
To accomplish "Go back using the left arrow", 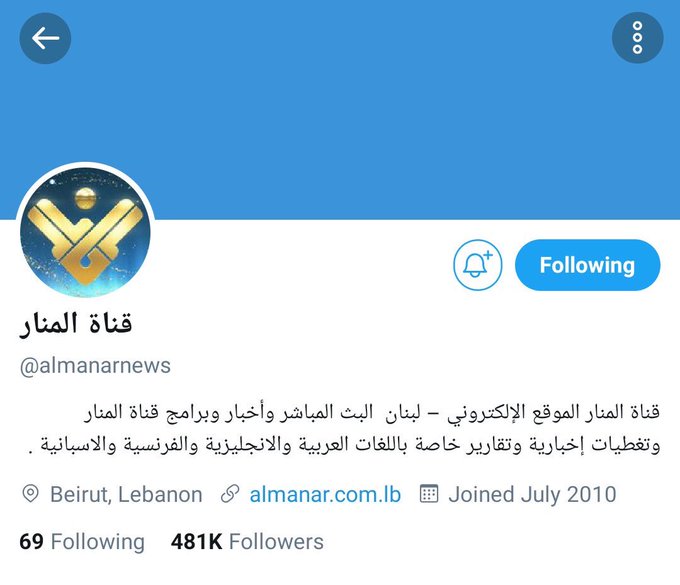I will click(45, 38).
